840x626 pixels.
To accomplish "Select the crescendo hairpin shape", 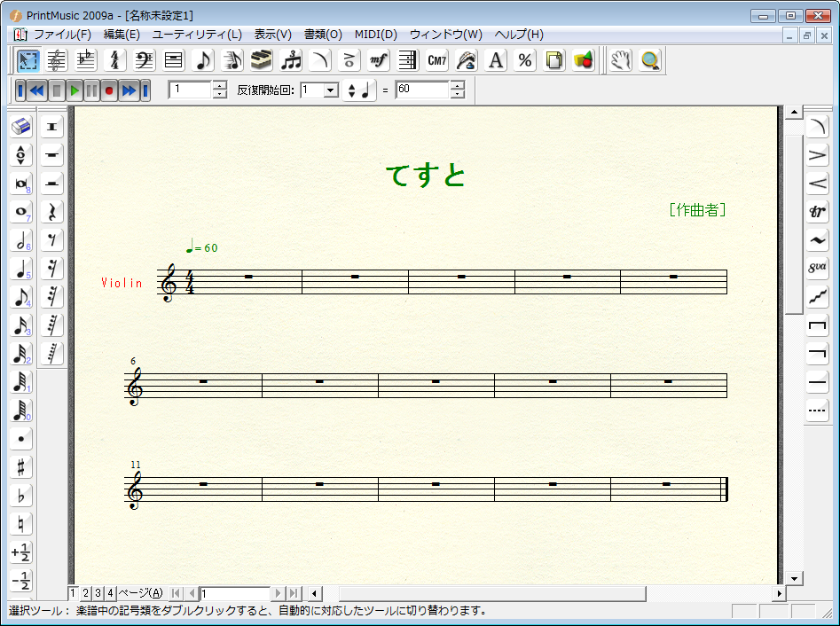I will [x=818, y=184].
